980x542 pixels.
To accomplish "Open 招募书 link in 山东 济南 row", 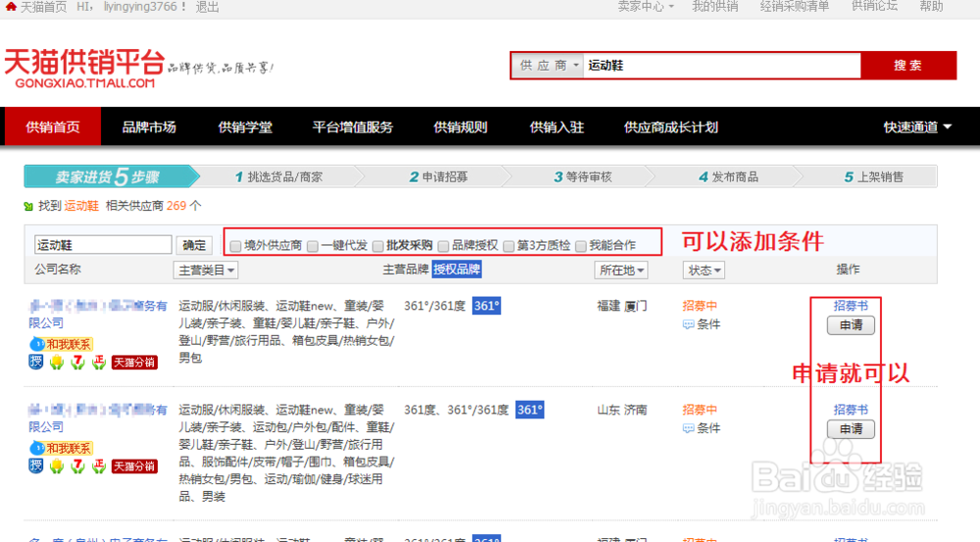I will click(851, 410).
